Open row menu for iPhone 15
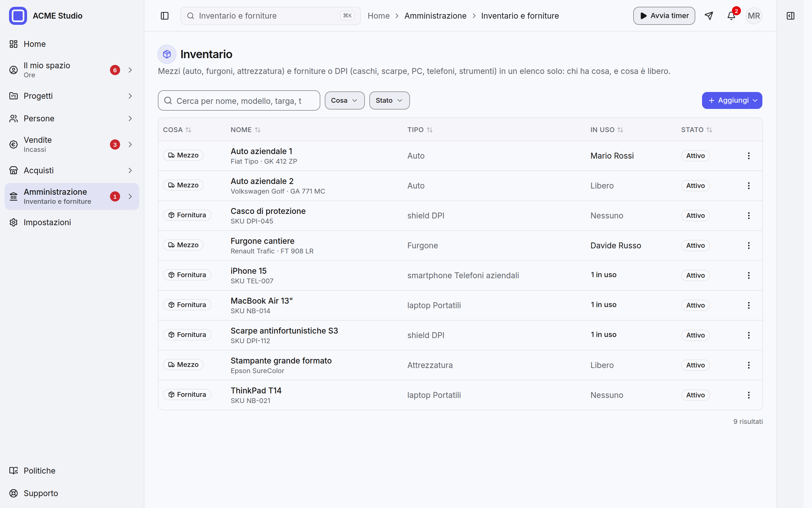Image resolution: width=812 pixels, height=508 pixels. pyautogui.click(x=749, y=275)
